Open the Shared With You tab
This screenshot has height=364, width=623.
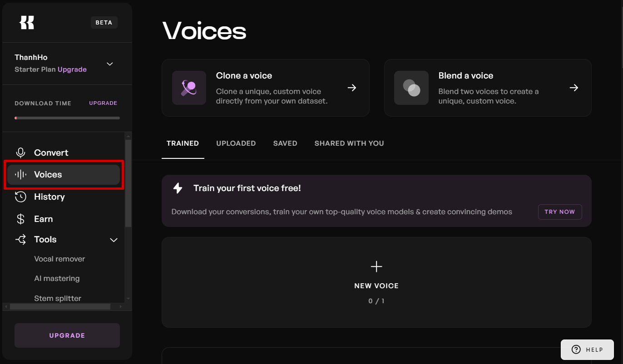349,143
